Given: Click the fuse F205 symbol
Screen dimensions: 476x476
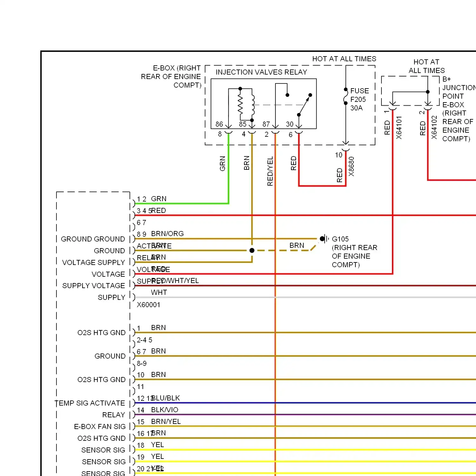Looking at the screenshot, I should [346, 97].
